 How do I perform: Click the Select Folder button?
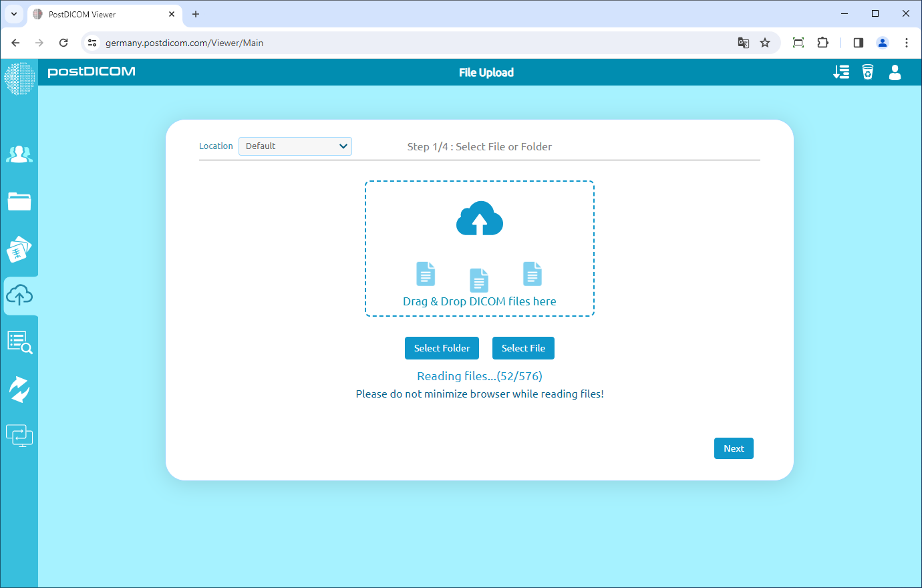point(442,348)
